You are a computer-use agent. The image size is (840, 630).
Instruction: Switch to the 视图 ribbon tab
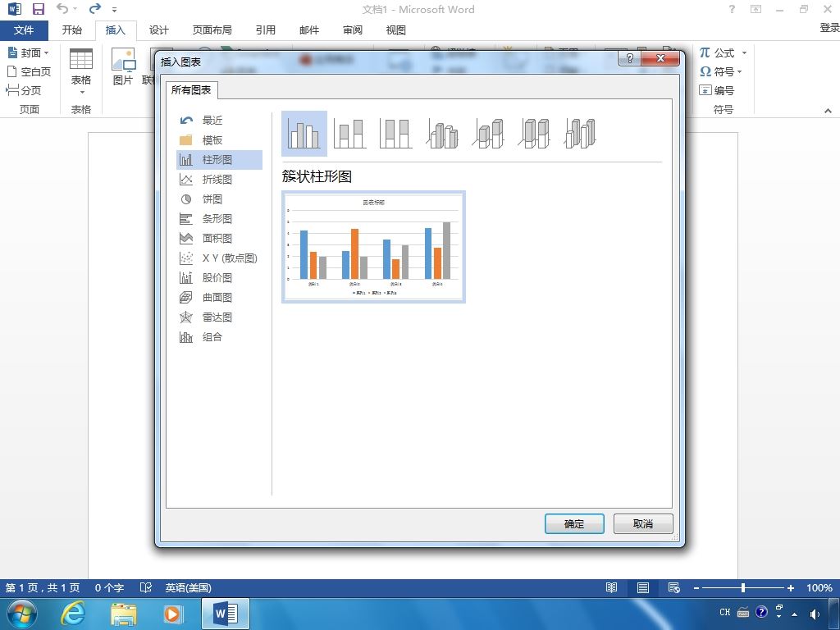click(x=396, y=30)
